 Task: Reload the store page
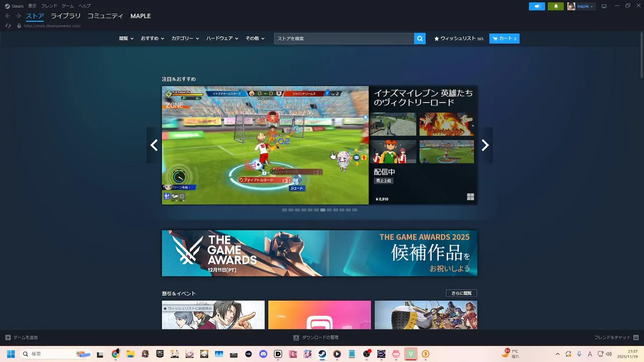pyautogui.click(x=8, y=26)
